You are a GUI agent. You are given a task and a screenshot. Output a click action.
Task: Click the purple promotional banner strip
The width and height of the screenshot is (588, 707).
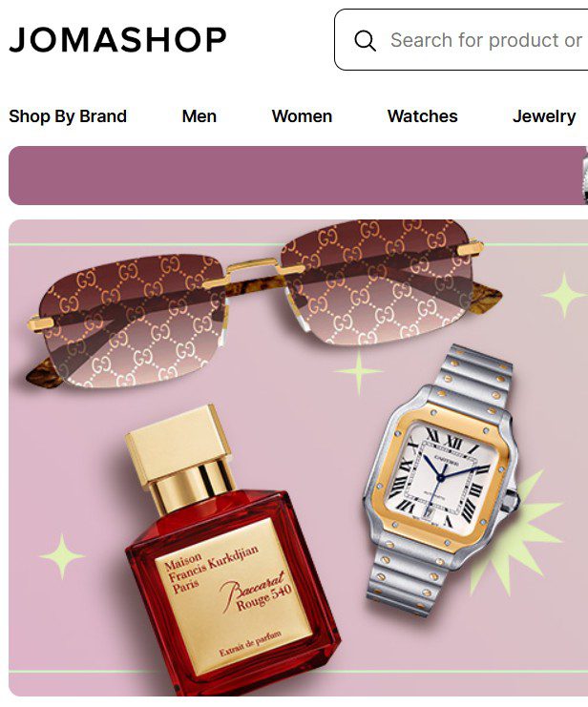(298, 176)
